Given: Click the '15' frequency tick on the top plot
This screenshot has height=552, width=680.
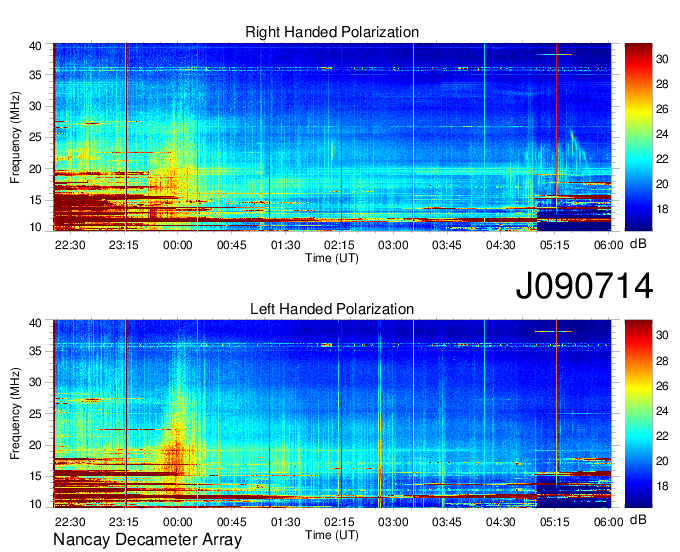Looking at the screenshot, I should point(35,200).
